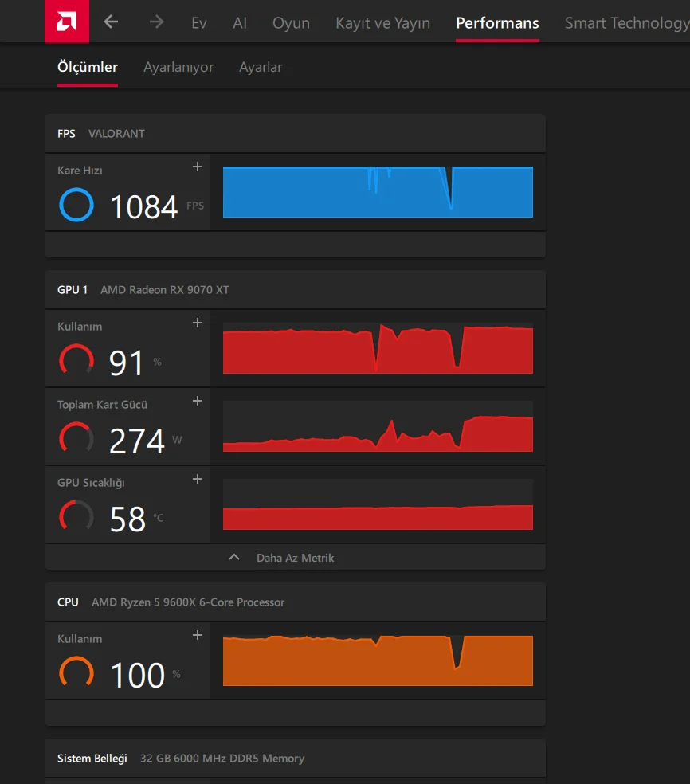Click the AMD Radeon RX 9070 XT label
690x784 pixels.
point(164,290)
